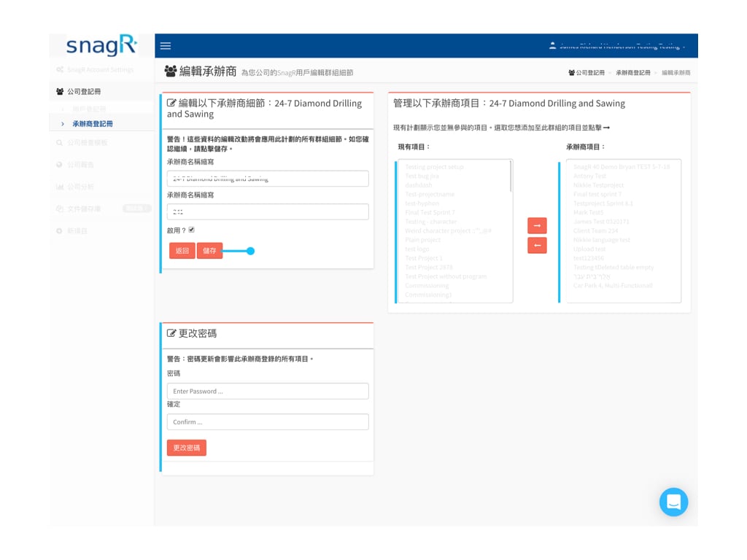Screen dimensions: 747x560
Task: Select 'Antony Test' in 承辦商項目 list
Action: click(589, 176)
